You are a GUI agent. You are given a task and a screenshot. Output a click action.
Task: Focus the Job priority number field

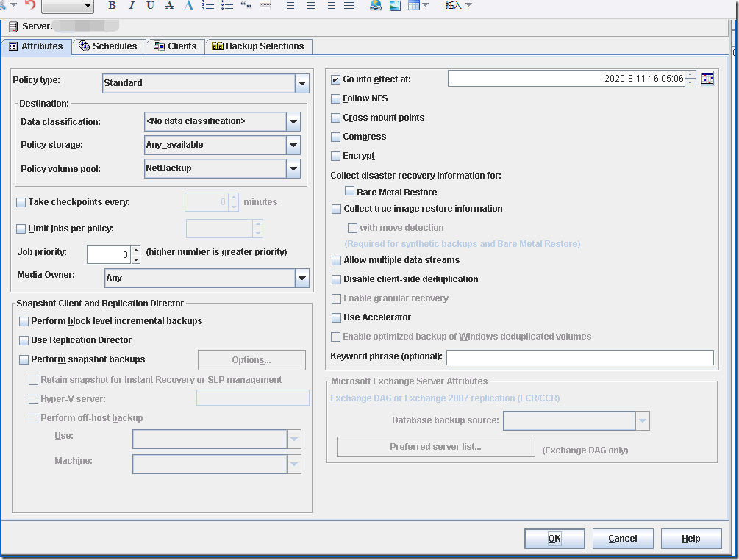[x=110, y=255]
